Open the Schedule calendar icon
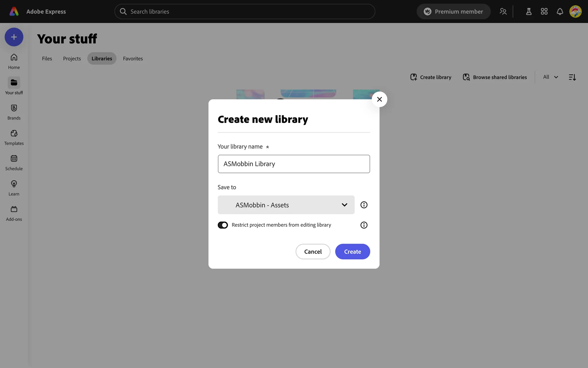The image size is (588, 368). point(14,159)
